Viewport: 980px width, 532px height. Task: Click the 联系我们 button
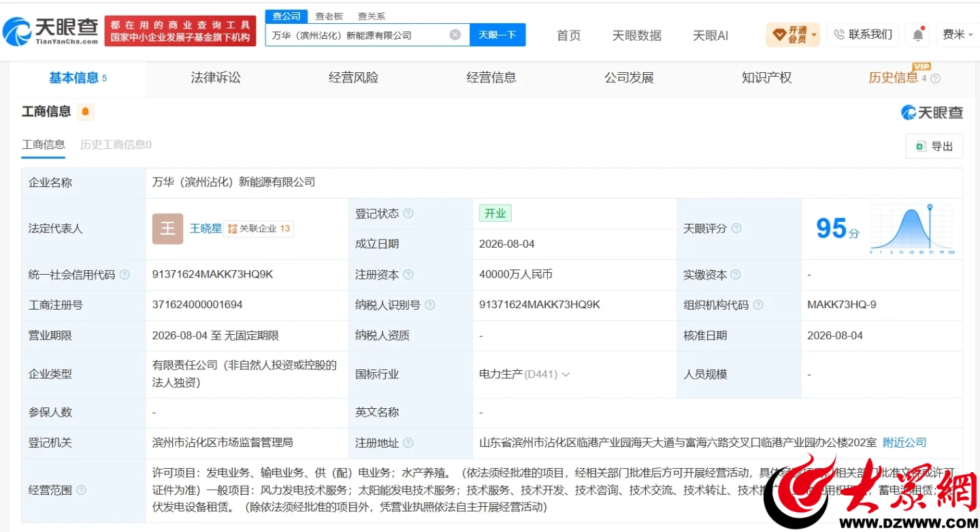click(863, 35)
